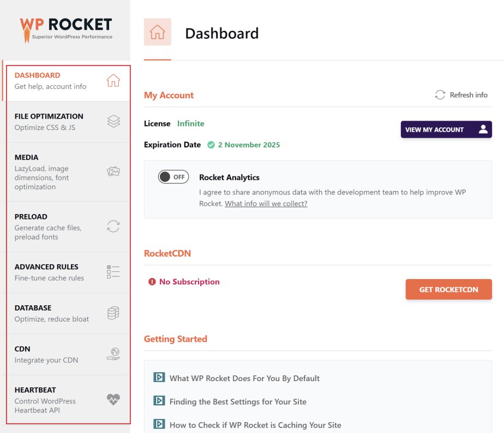Play the video about WP Rocket defaults
The height and width of the screenshot is (433, 504).
coord(159,377)
